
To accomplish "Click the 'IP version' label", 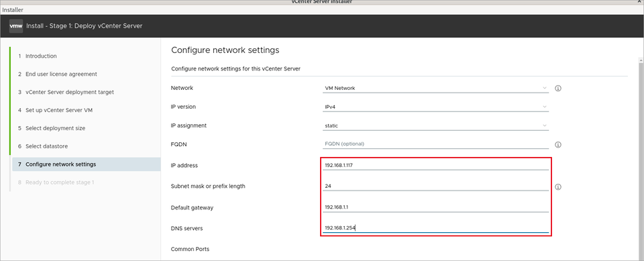I will pyautogui.click(x=183, y=107).
